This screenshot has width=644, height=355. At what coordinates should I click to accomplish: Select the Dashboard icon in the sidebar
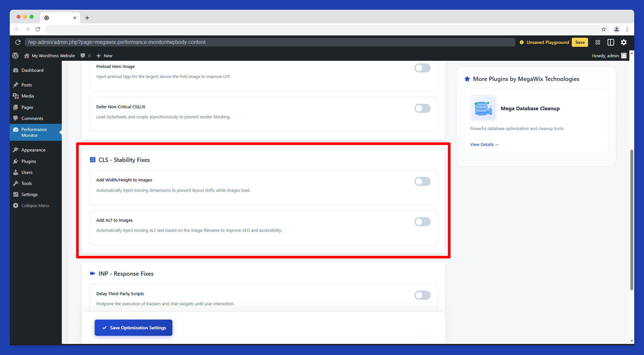[x=16, y=70]
